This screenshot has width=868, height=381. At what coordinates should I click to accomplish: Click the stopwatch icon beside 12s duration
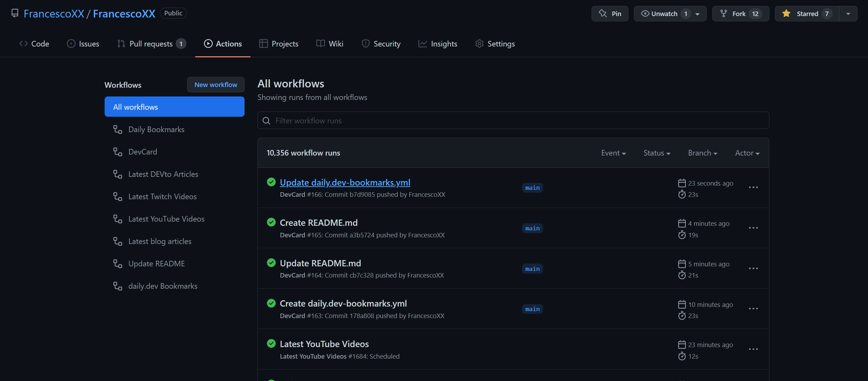(682, 356)
